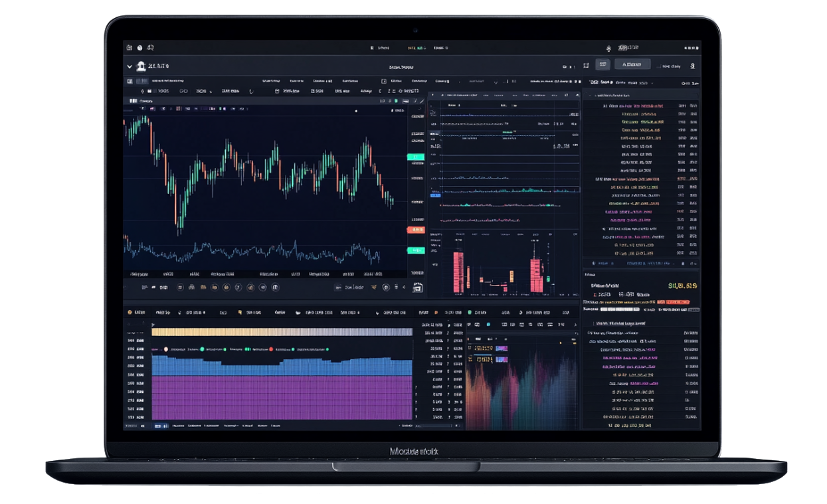The image size is (827, 504).
Task: Collapse the order book list header chevron
Action: pyautogui.click(x=591, y=96)
